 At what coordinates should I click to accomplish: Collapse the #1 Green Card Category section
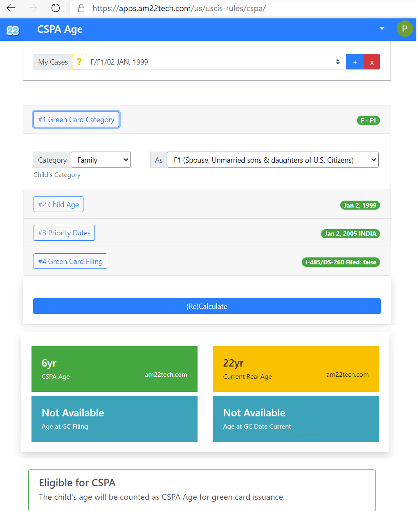(76, 120)
